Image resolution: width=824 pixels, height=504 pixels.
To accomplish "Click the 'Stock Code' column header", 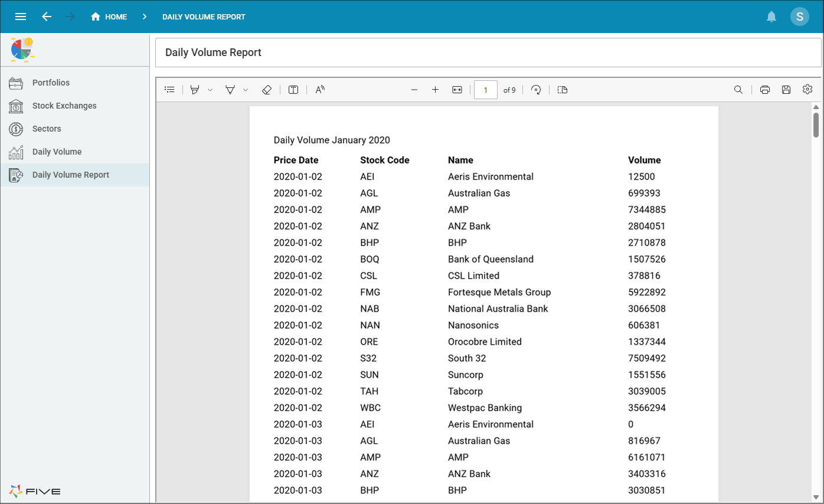I will coord(385,160).
